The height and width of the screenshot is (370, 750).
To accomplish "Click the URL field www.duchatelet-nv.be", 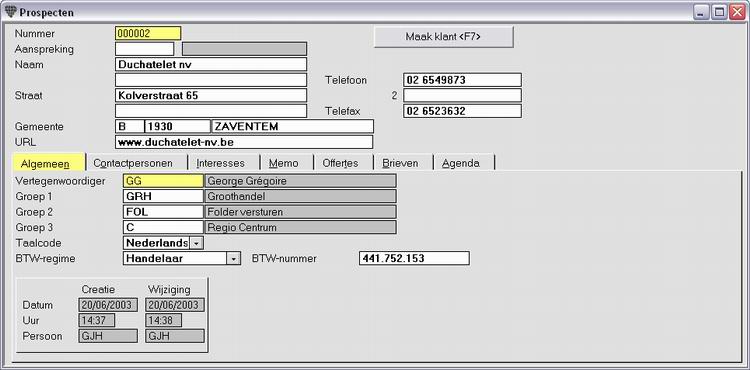I will 244,142.
